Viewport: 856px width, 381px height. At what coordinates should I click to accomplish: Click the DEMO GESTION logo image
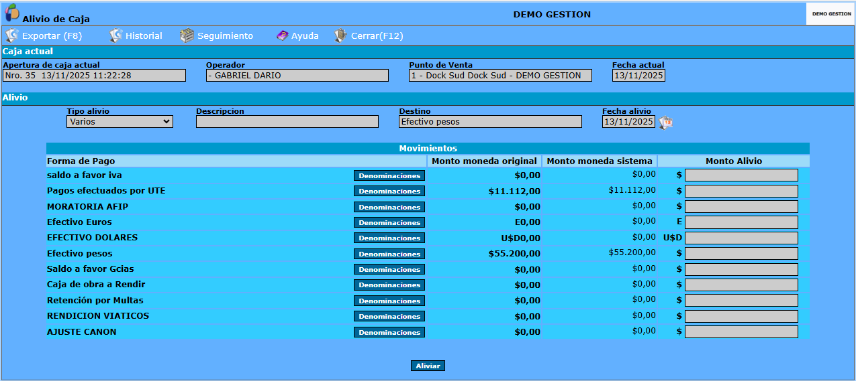click(830, 14)
